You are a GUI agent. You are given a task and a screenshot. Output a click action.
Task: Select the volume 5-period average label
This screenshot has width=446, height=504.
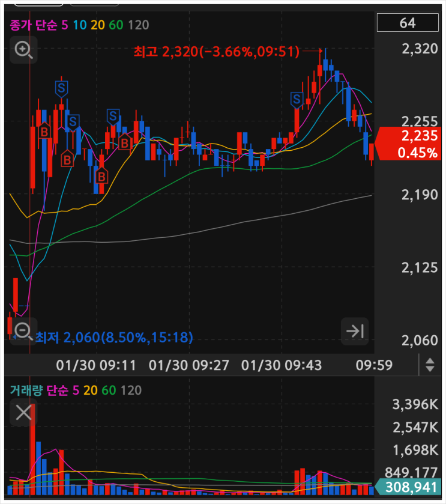pyautogui.click(x=76, y=390)
